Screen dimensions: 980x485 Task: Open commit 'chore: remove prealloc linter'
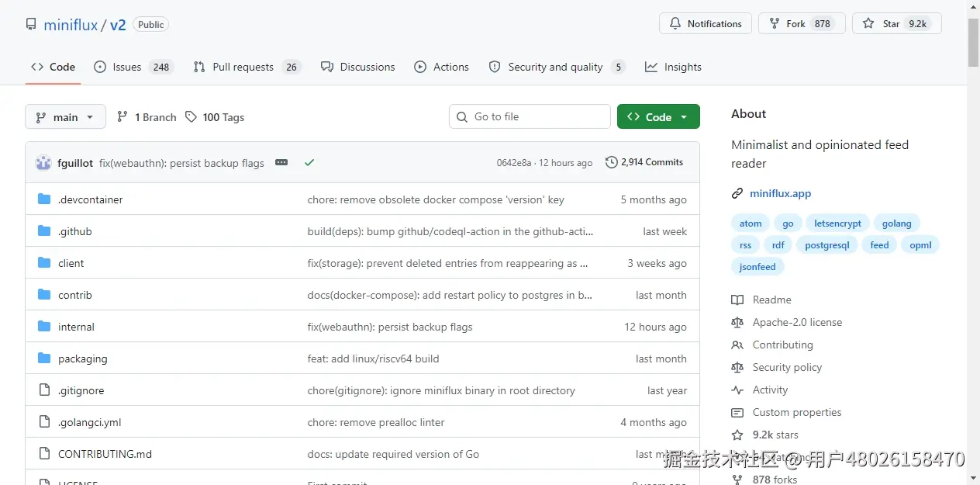click(x=376, y=422)
